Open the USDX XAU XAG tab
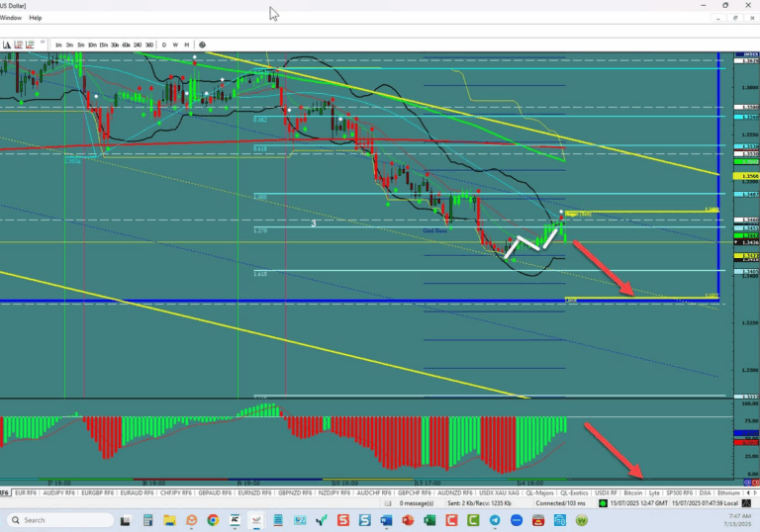 (499, 492)
